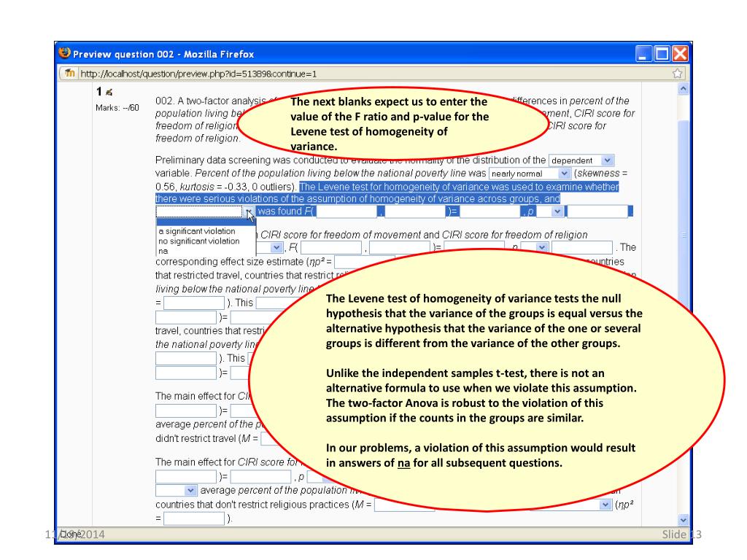
Task: Select 'a significant violation' option
Action: point(197,231)
